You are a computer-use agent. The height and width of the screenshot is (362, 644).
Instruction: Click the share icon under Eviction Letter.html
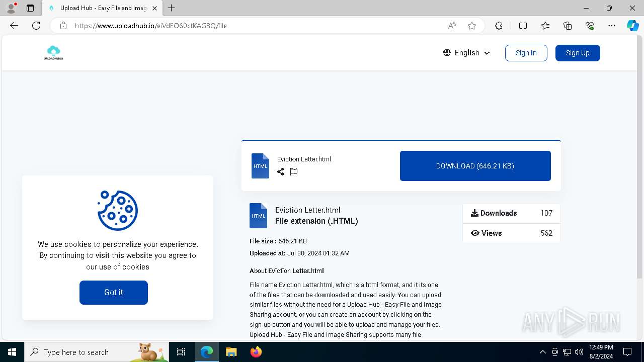click(x=281, y=172)
